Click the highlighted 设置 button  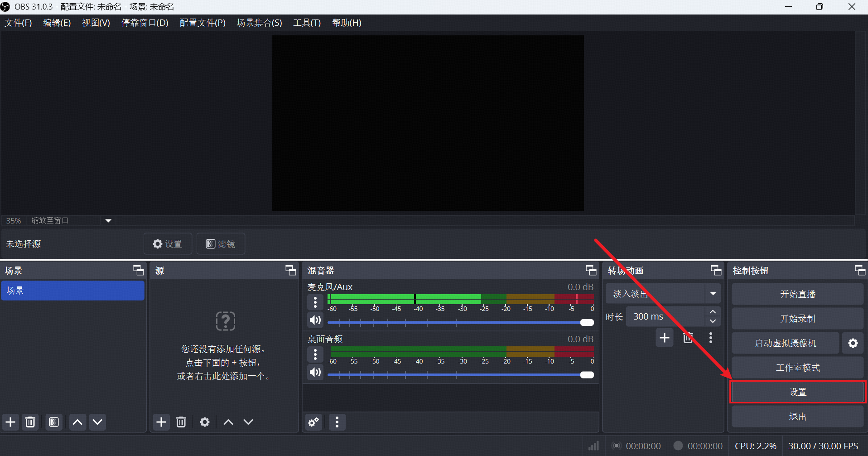[797, 392]
